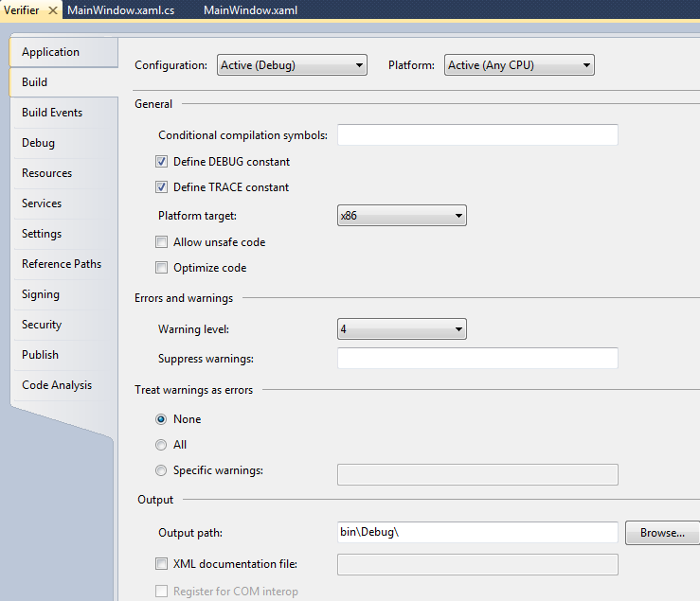Enable the Optimize code checkbox
Image resolution: width=700 pixels, height=601 pixels.
pyautogui.click(x=162, y=268)
